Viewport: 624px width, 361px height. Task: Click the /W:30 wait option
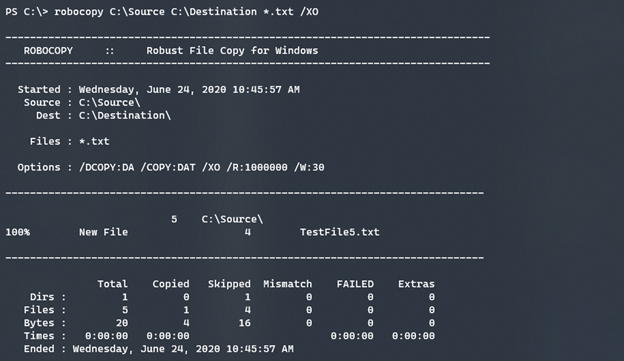[x=309, y=167]
